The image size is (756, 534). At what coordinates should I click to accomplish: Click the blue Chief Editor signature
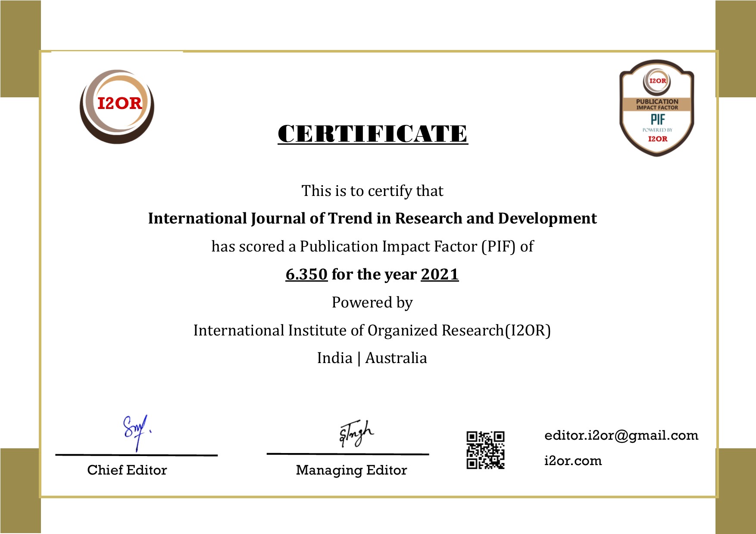[x=137, y=433]
